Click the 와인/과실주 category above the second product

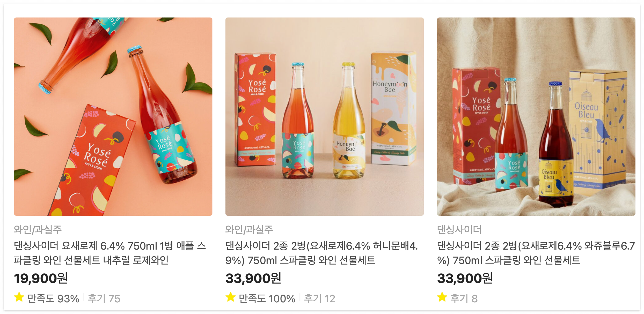pyautogui.click(x=249, y=230)
